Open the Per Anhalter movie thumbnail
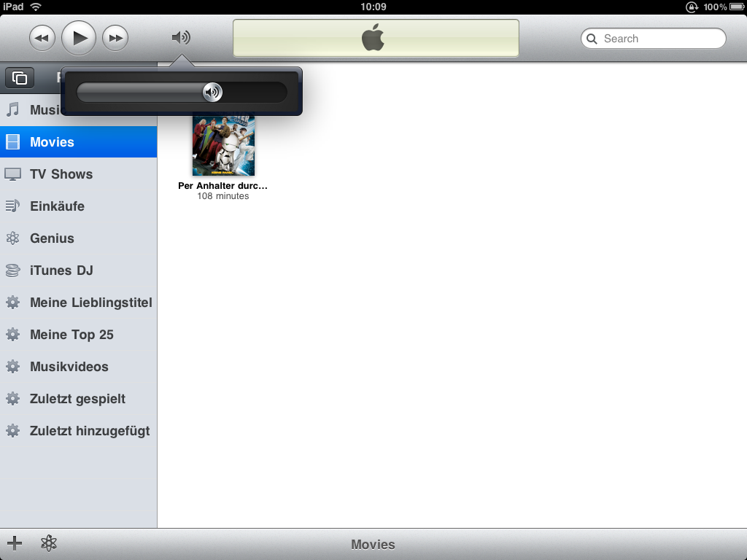Viewport: 747px width, 560px height. click(x=223, y=146)
